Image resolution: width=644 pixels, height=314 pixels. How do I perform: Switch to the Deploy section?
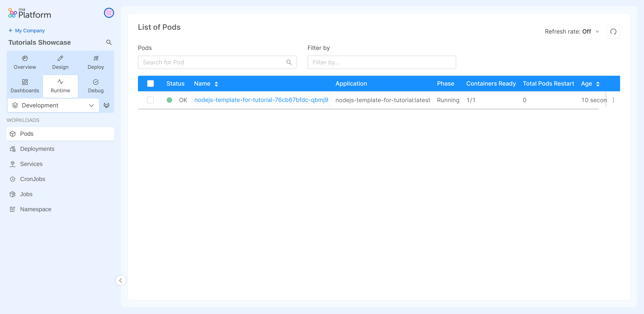(96, 63)
